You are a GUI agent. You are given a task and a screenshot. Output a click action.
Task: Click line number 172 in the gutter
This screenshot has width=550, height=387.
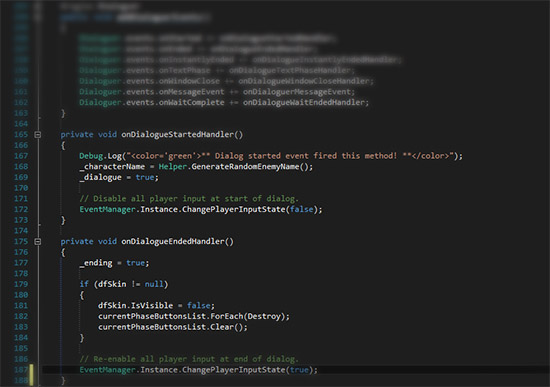tap(21, 209)
